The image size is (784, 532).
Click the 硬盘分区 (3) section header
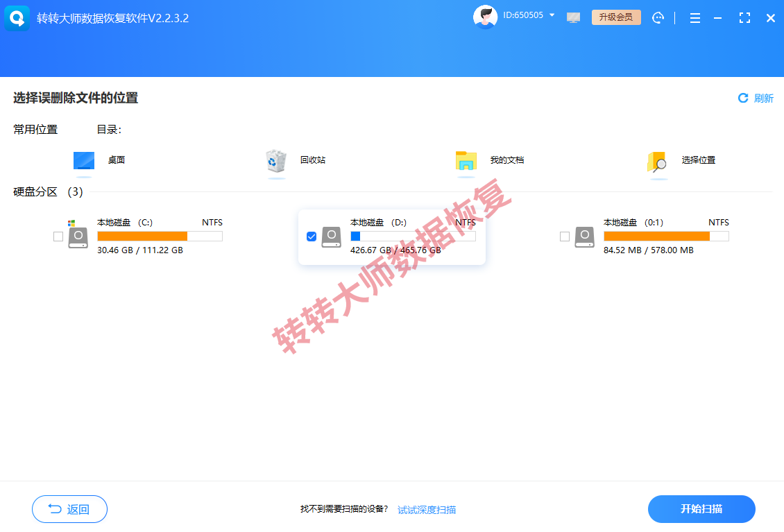(48, 192)
